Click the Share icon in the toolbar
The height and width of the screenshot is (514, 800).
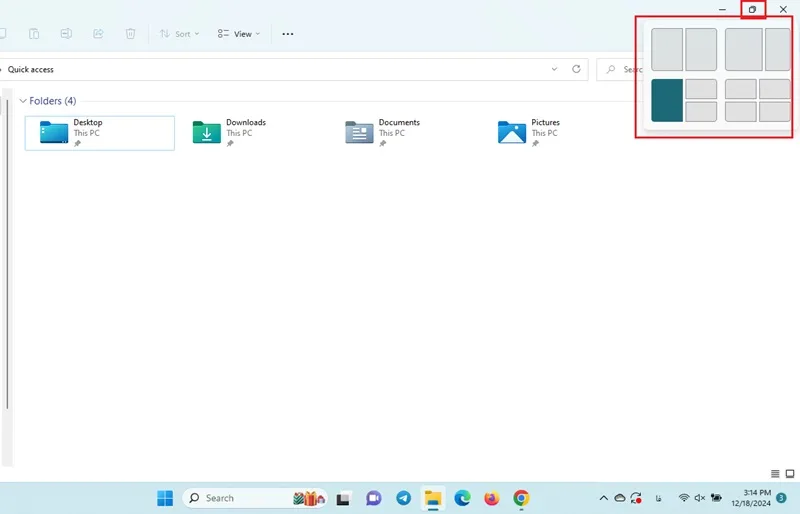[98, 34]
